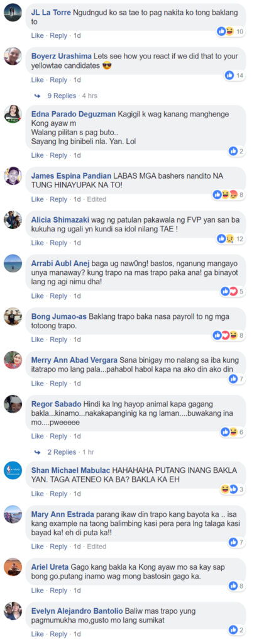The height and width of the screenshot is (644, 259).
Task: Like Evelyn Alejandro Bantolio's comment
Action: coord(37,634)
